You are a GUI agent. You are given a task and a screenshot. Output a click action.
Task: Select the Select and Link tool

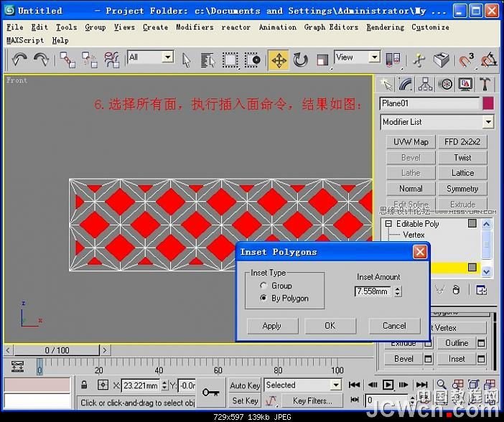(x=67, y=60)
